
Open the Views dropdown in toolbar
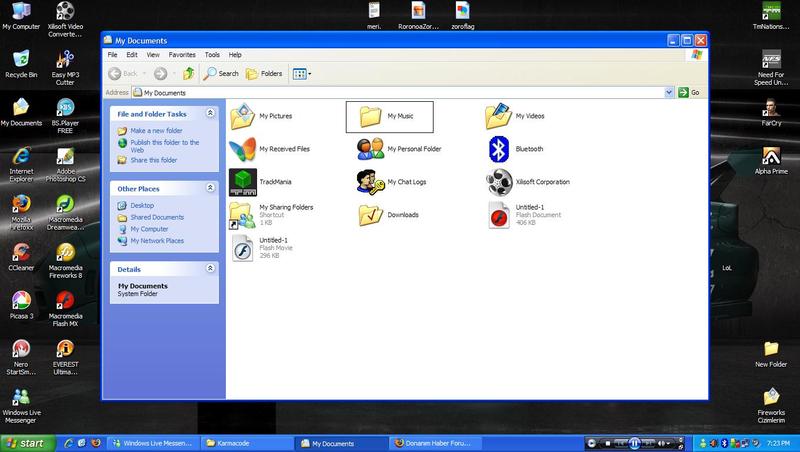click(x=302, y=73)
